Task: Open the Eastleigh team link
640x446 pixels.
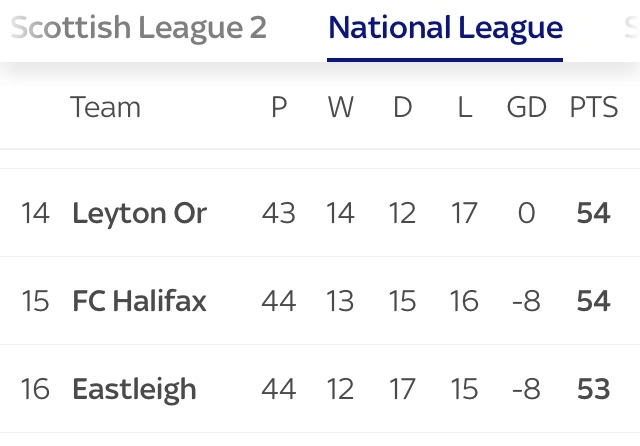Action: tap(134, 389)
